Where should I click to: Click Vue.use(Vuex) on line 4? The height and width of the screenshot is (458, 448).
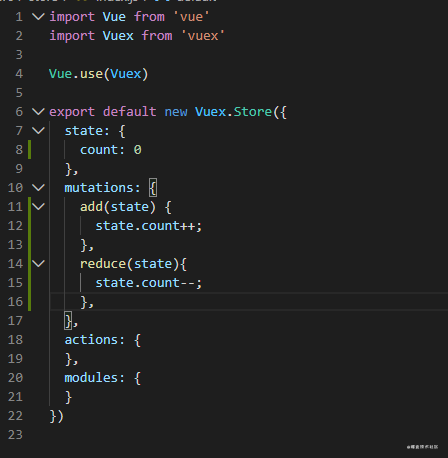pyautogui.click(x=98, y=74)
